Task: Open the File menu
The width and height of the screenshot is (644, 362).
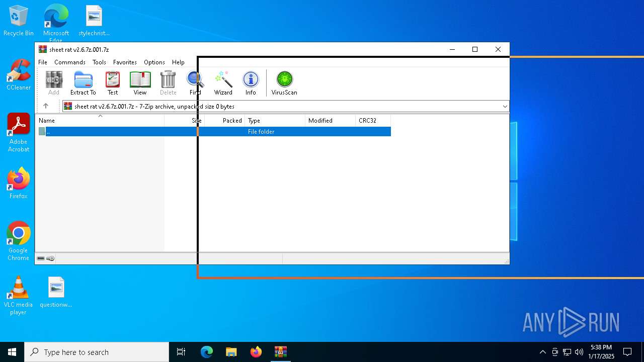Action: pos(43,62)
